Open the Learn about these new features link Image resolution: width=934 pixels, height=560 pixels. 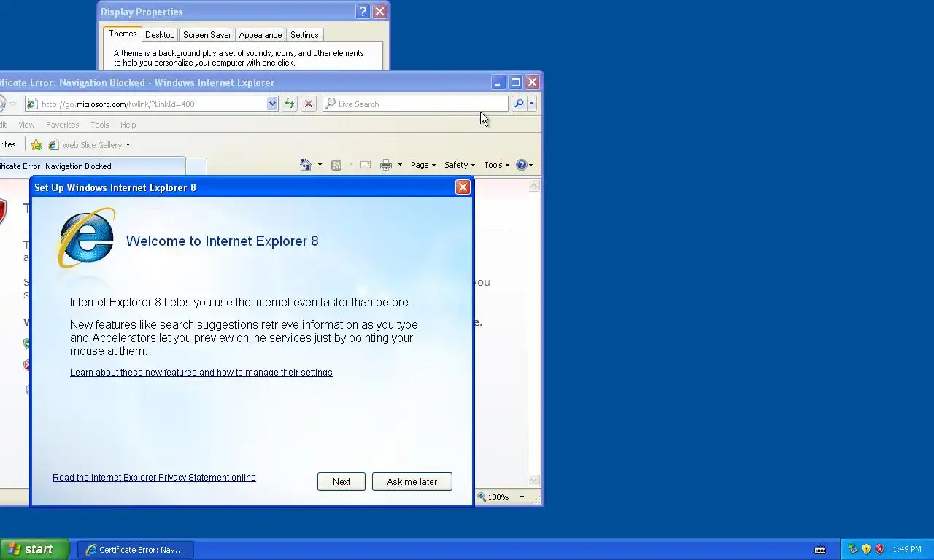(x=201, y=373)
